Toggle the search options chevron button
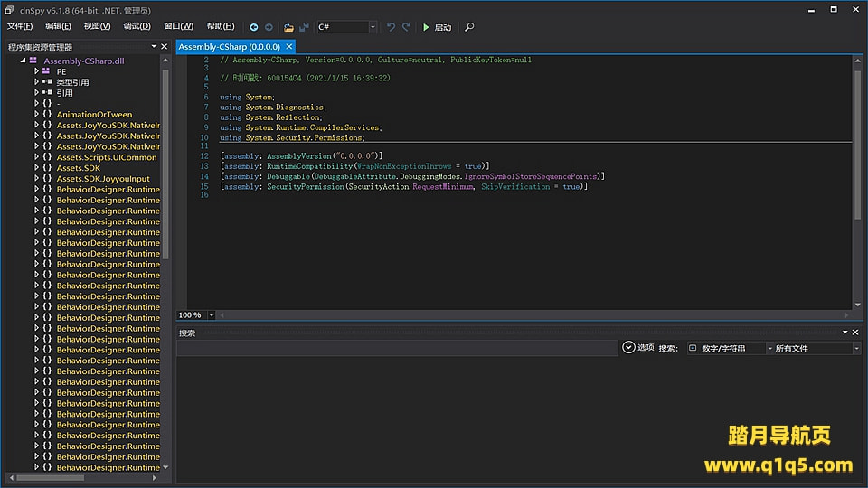This screenshot has height=488, width=868. [x=628, y=347]
